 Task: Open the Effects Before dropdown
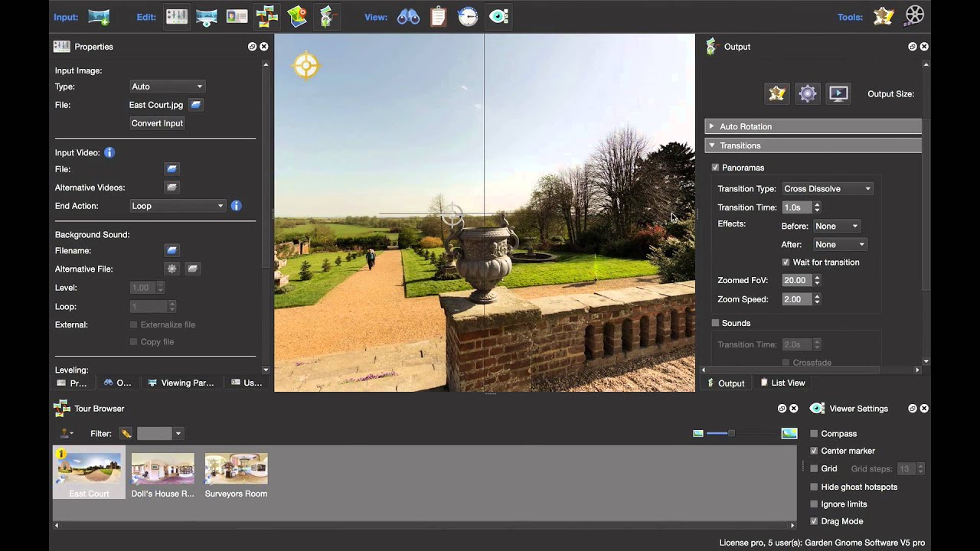[836, 227]
